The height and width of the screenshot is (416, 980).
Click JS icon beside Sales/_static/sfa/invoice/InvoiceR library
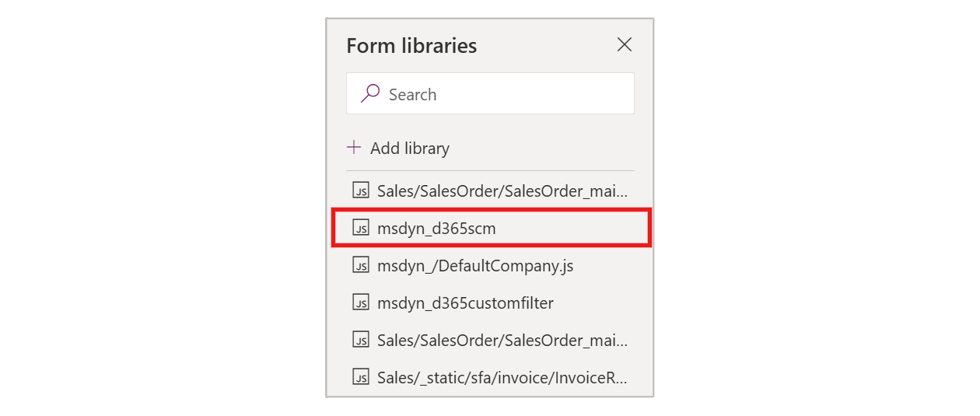click(x=361, y=377)
